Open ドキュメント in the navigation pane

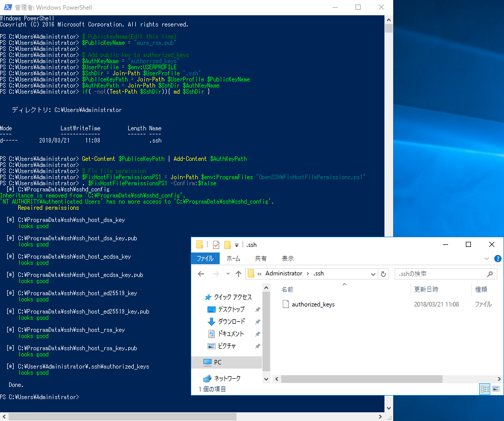click(x=231, y=334)
